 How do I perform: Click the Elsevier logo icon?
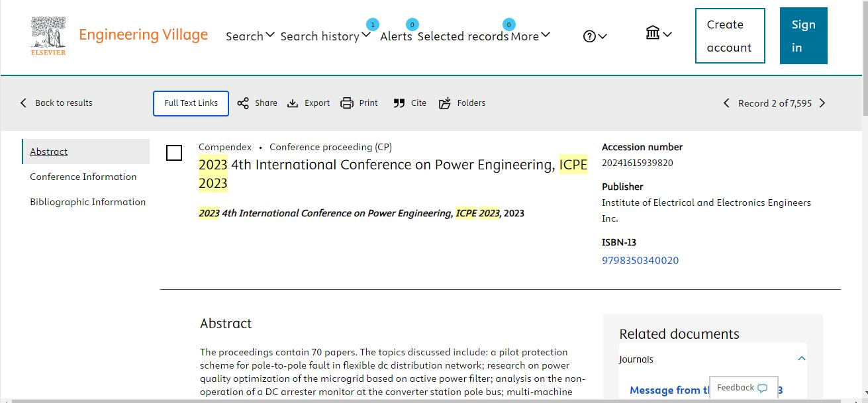[x=48, y=36]
